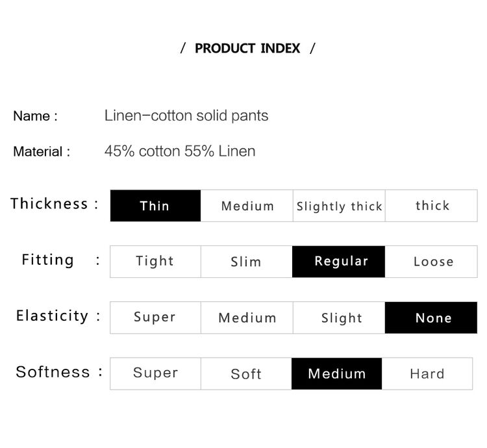Image resolution: width=487 pixels, height=448 pixels.
Task: Select Super in the Elasticity row
Action: click(155, 317)
